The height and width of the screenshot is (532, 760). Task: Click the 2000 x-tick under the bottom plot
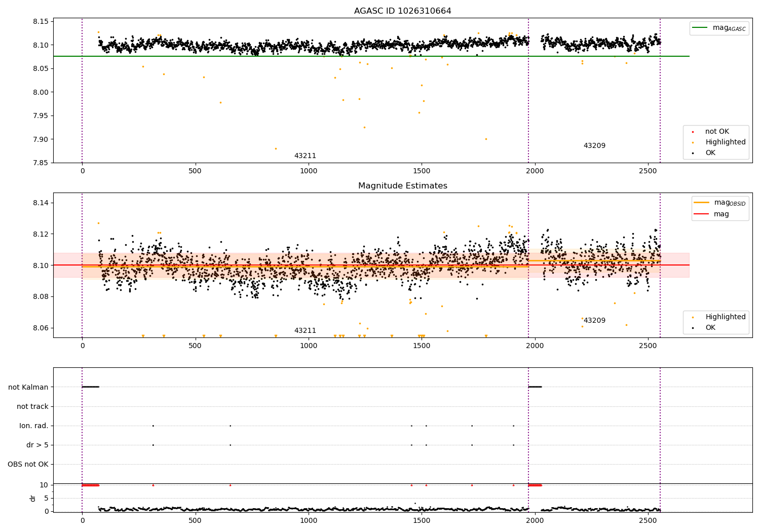tap(535, 520)
